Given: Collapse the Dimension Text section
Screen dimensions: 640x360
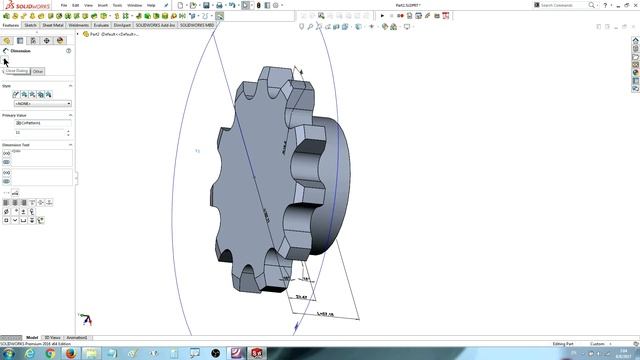Looking at the screenshot, I should point(70,145).
